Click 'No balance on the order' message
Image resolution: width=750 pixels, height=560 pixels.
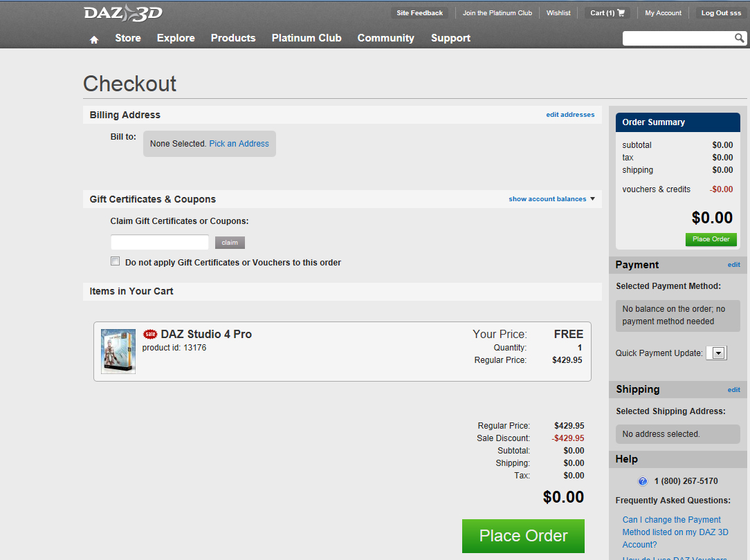[678, 315]
